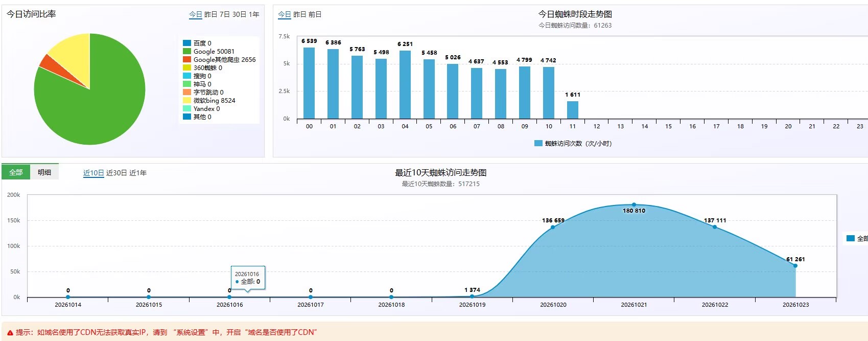Switch to the 明细 tab
The width and height of the screenshot is (868, 341).
44,172
